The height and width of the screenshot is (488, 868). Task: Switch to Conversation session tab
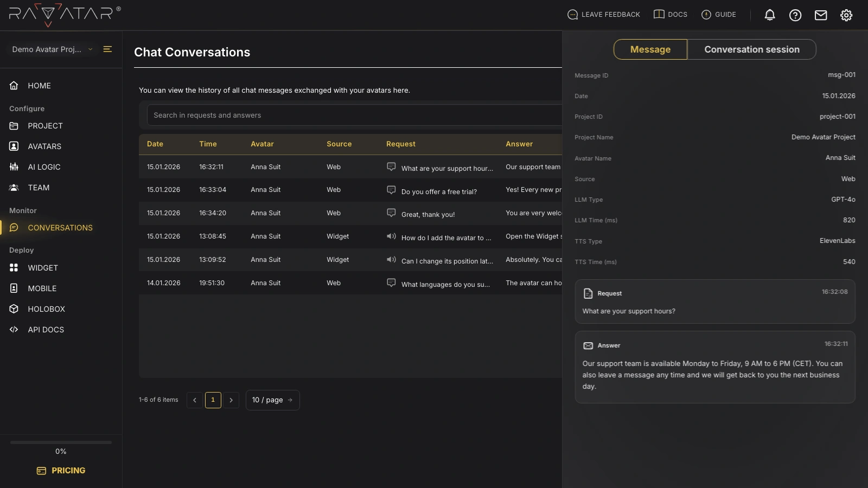[752, 49]
